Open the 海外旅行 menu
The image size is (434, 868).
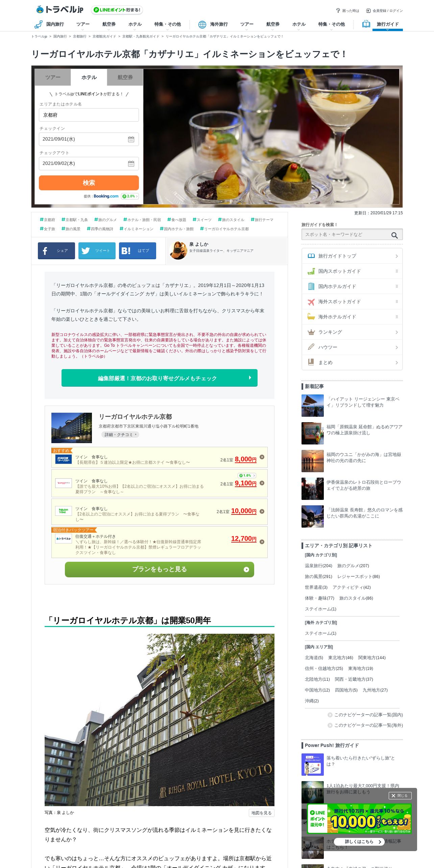point(213,24)
